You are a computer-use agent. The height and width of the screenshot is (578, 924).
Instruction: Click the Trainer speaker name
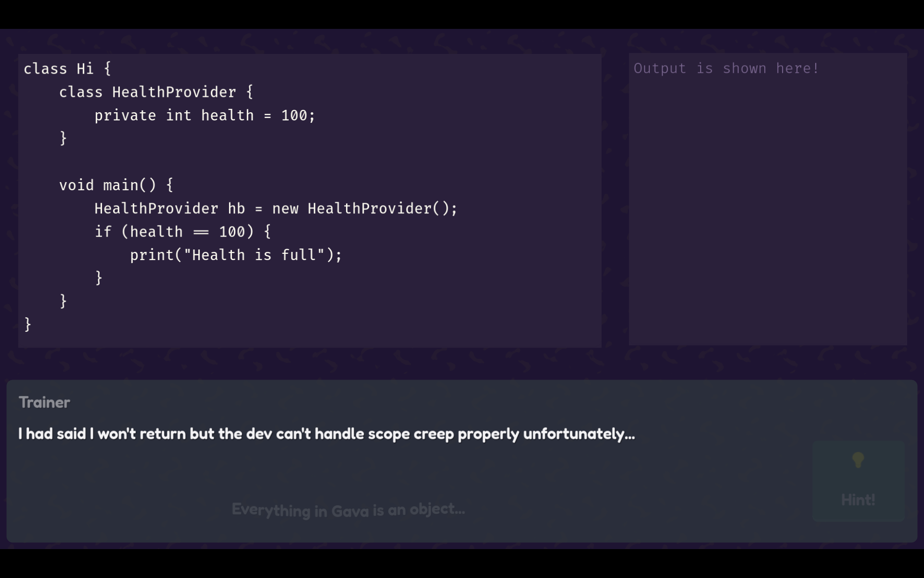[44, 402]
